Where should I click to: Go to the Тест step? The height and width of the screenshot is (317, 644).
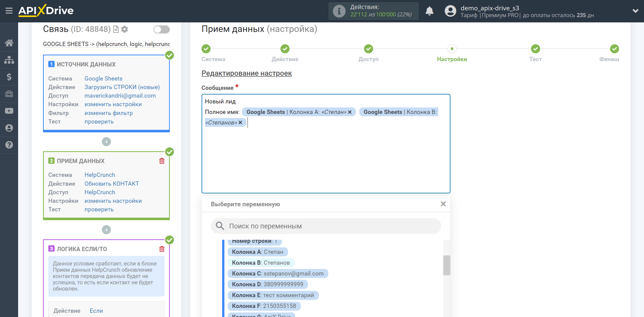pos(536,49)
